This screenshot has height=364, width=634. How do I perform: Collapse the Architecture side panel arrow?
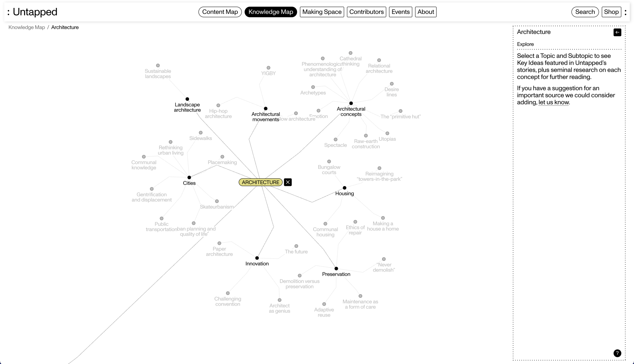pyautogui.click(x=617, y=32)
